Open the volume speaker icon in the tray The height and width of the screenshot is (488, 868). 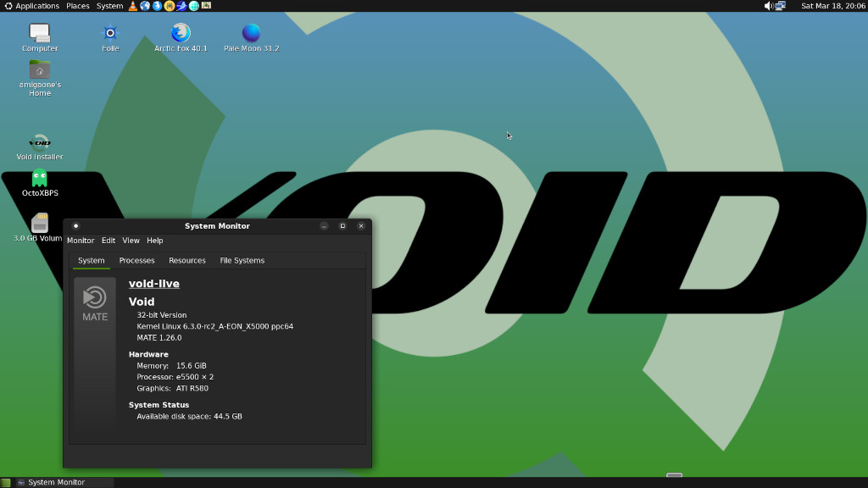tap(768, 6)
